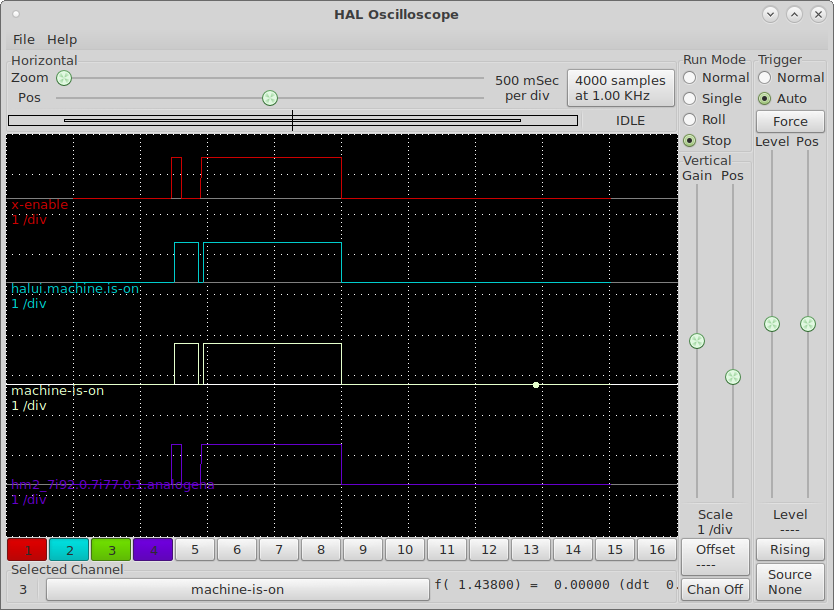Set Run Mode to Single
The height and width of the screenshot is (610, 834).
[690, 99]
